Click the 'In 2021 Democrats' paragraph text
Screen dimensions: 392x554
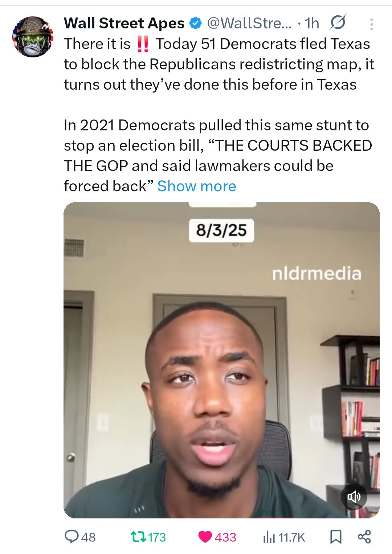pos(218,155)
